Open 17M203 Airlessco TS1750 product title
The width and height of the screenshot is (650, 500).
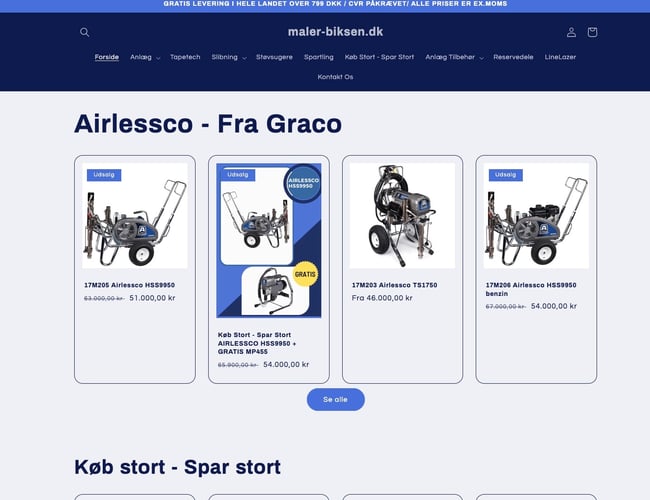click(x=394, y=285)
